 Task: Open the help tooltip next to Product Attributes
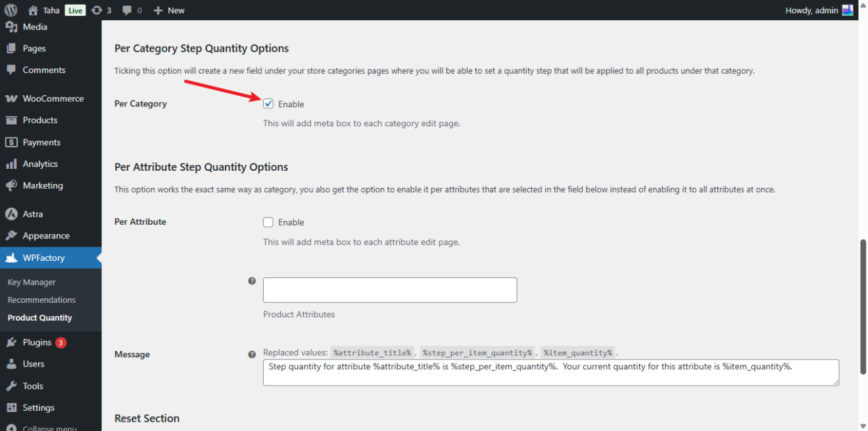252,281
